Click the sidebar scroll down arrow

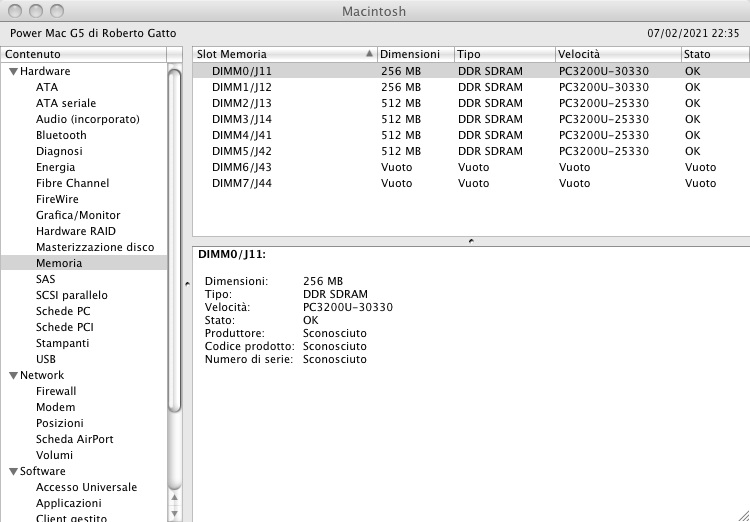pos(175,513)
